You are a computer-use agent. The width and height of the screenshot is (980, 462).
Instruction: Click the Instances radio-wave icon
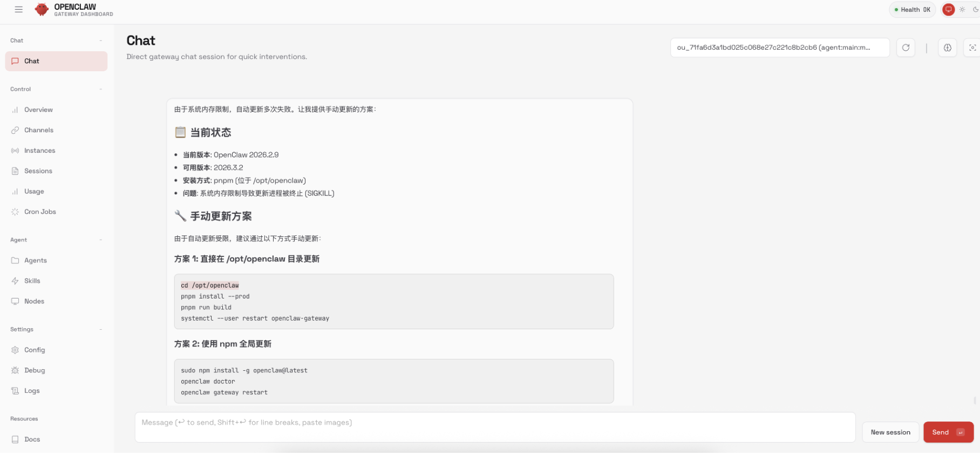point(15,151)
